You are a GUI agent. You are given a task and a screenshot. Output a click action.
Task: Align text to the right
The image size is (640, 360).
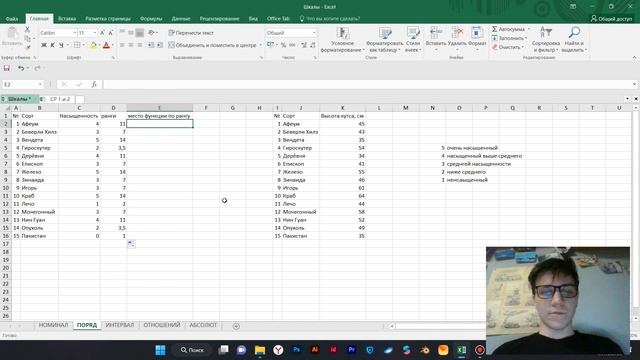(140, 45)
